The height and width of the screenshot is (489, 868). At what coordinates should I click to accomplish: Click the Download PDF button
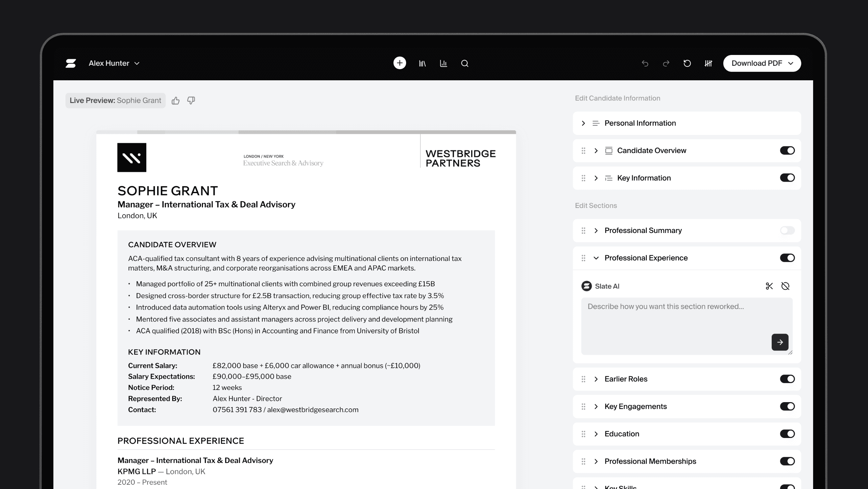click(757, 63)
